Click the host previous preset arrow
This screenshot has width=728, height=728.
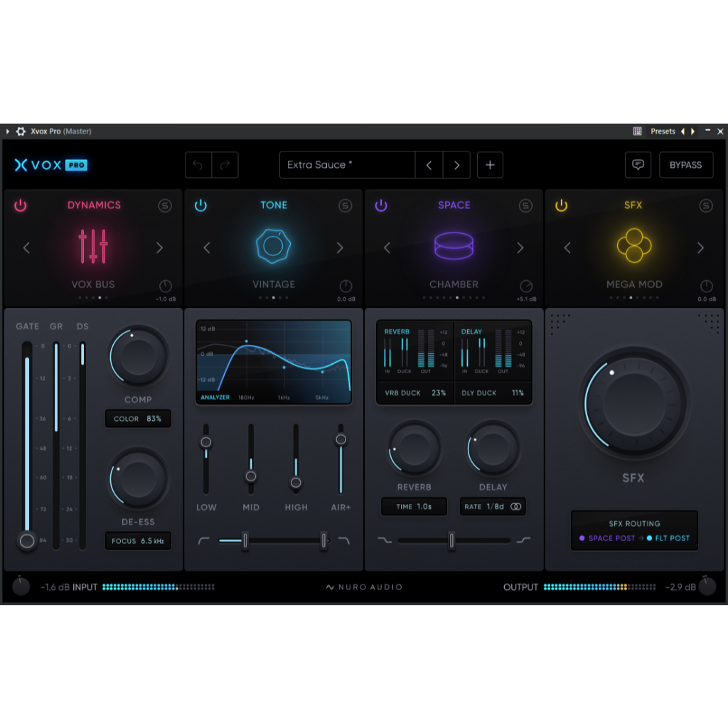[682, 132]
